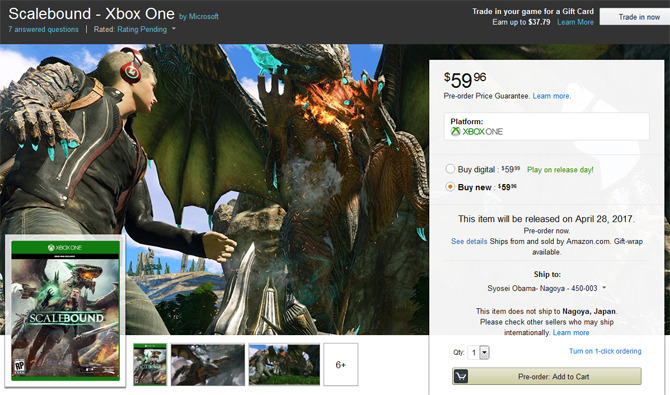
Task: Select the Buy new radio option
Action: coord(450,187)
